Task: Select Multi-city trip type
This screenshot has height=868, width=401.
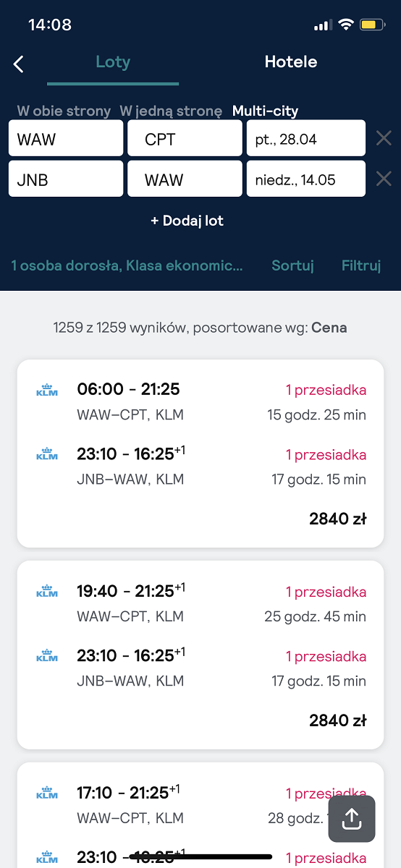Action: 265,111
